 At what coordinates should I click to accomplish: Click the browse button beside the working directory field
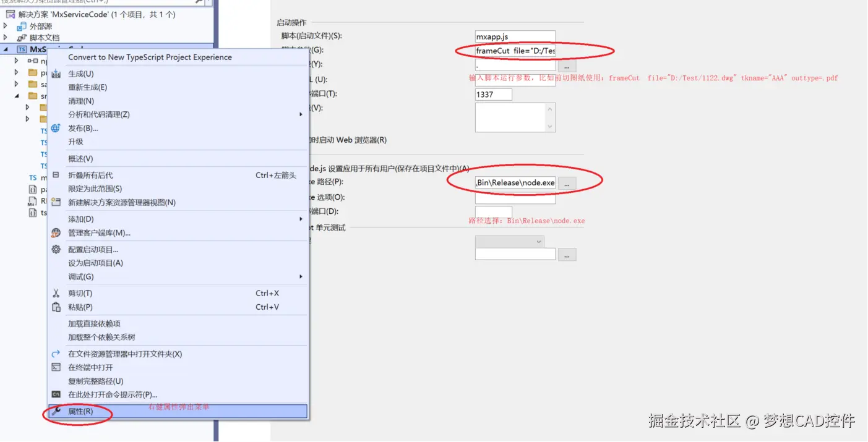coord(567,65)
